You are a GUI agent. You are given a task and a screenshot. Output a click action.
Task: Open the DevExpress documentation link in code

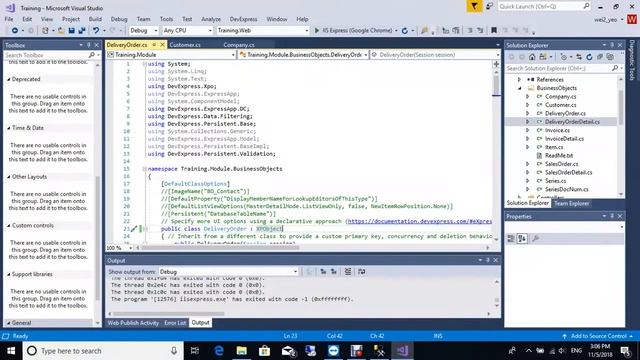click(x=419, y=221)
